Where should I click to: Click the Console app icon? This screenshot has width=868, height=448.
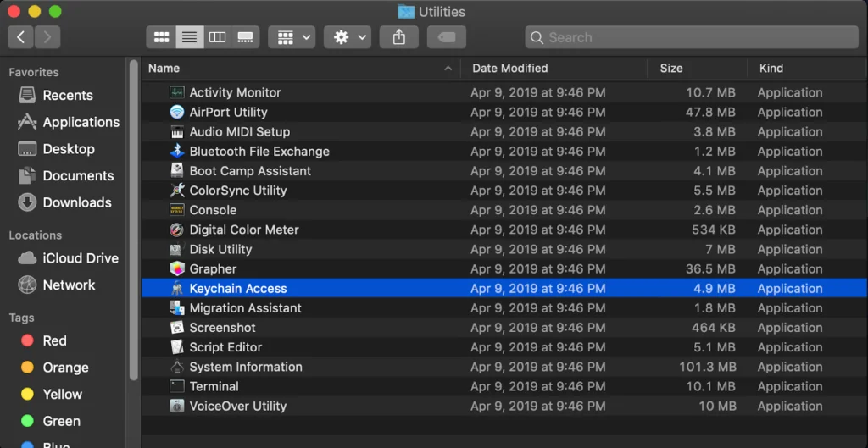176,210
